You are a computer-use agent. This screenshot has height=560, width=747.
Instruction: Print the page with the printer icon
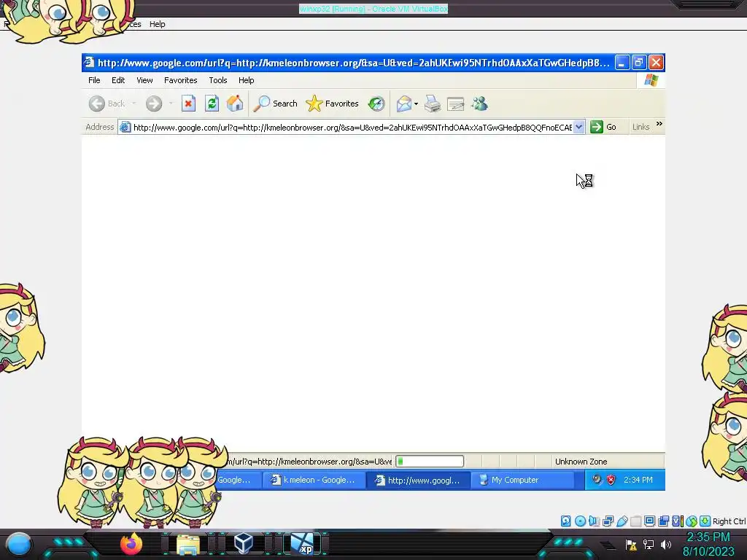pyautogui.click(x=433, y=104)
